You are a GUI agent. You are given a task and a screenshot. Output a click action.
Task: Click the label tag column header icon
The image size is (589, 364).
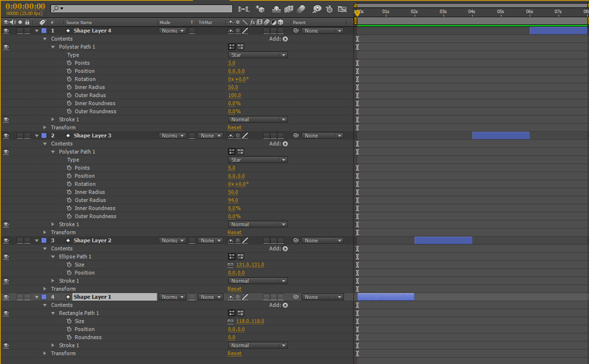pyautogui.click(x=42, y=22)
